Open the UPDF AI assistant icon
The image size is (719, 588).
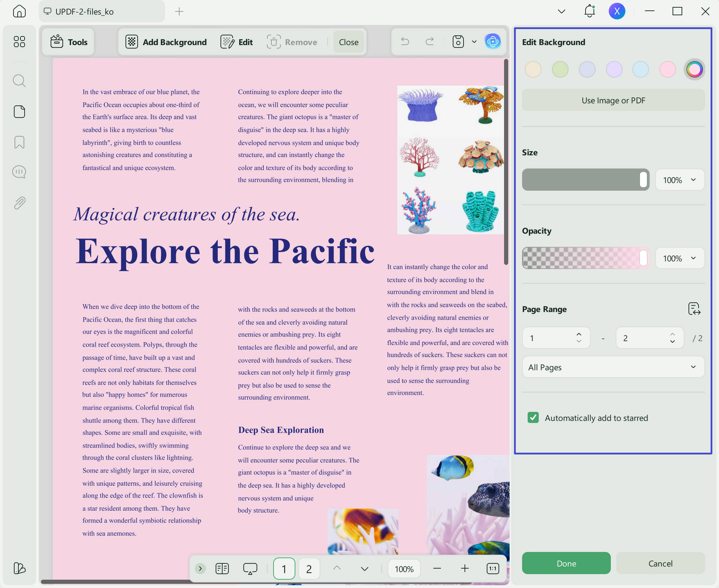(x=493, y=42)
